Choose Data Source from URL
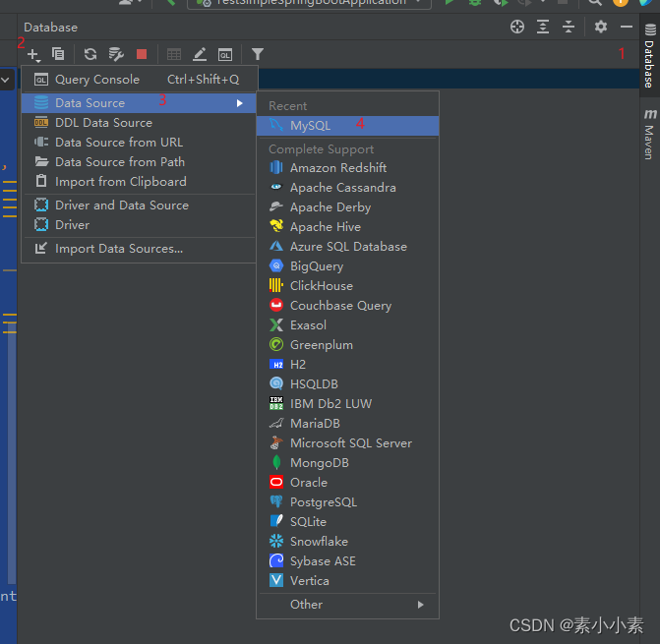Viewport: 660px width, 644px height. (x=139, y=143)
